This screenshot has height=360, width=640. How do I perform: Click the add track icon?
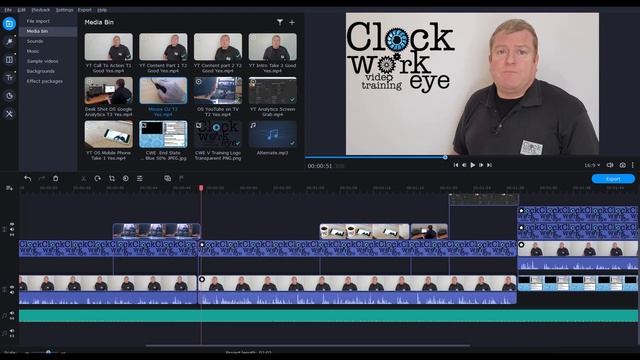[x=9, y=188]
